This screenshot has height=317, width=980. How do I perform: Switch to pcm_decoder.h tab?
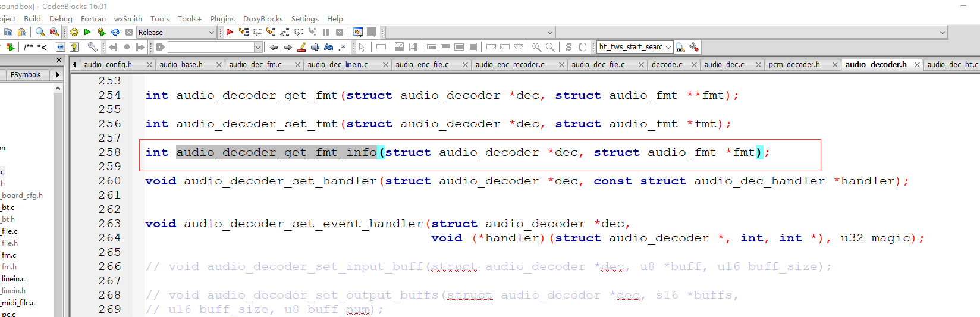(794, 64)
